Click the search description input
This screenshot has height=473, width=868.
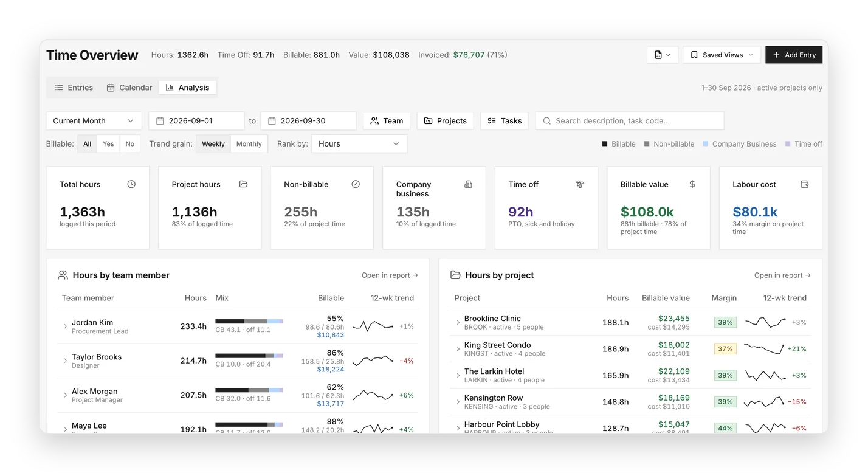(630, 121)
